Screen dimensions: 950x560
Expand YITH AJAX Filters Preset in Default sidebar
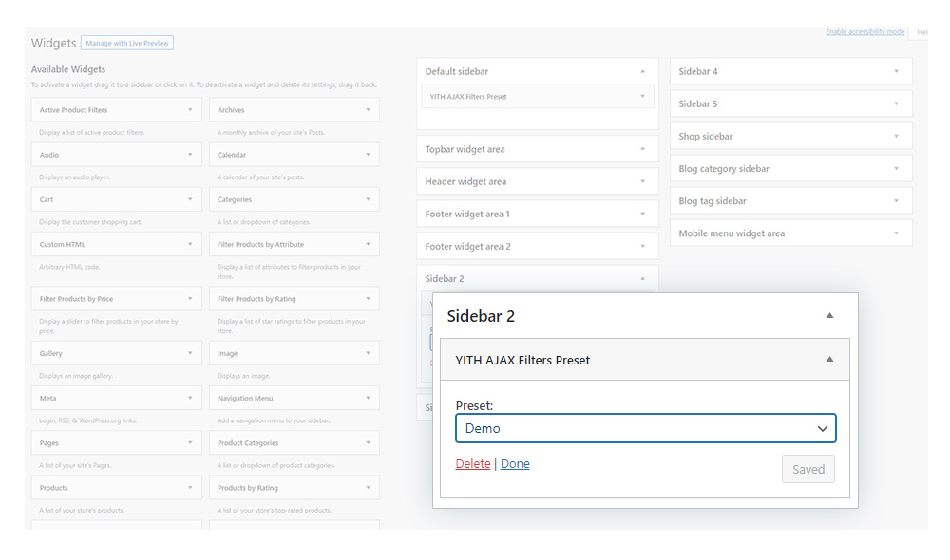pos(643,96)
